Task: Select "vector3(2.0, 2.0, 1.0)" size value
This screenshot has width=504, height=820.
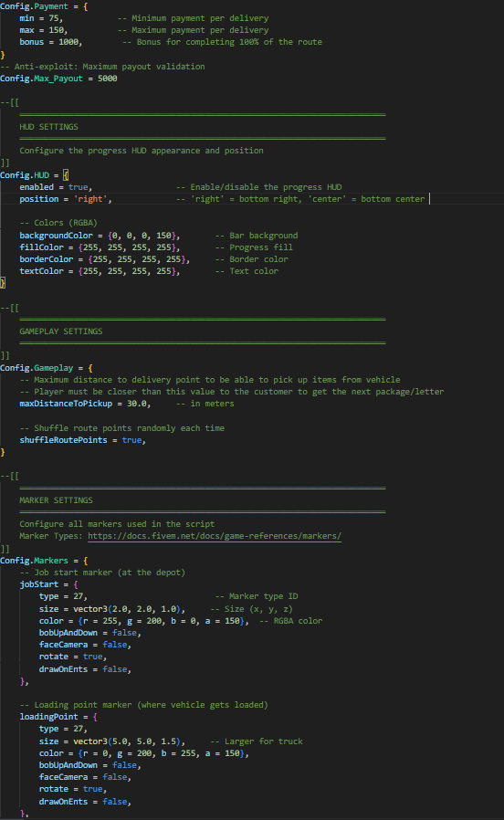Action: [x=127, y=609]
